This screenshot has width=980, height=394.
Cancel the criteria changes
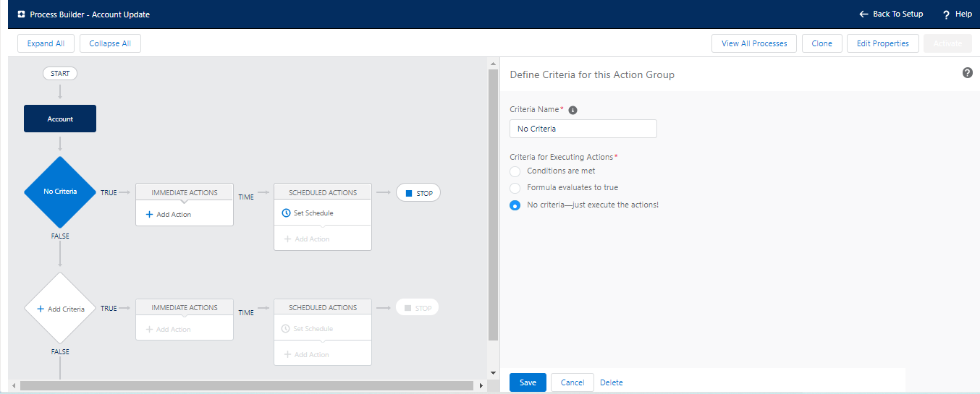pyautogui.click(x=573, y=382)
